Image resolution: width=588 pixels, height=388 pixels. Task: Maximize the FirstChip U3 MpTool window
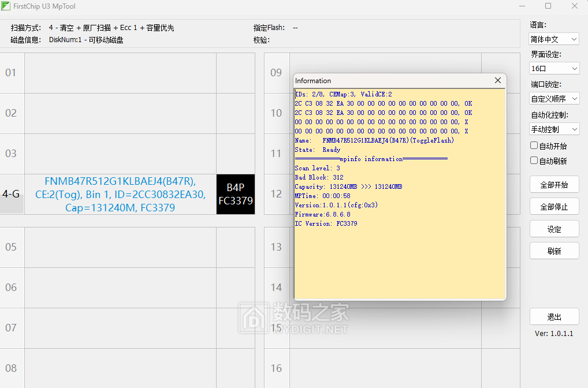(x=548, y=6)
